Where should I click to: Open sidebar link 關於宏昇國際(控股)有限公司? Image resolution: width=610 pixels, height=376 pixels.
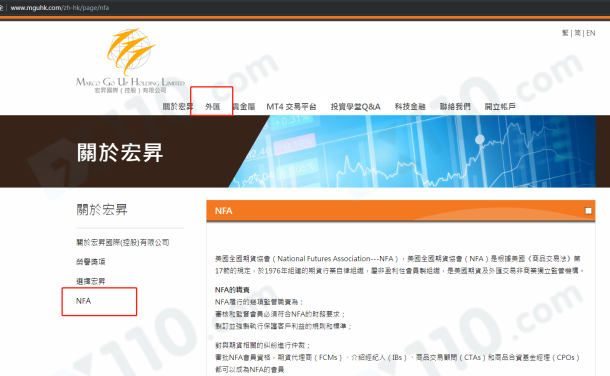click(x=123, y=243)
